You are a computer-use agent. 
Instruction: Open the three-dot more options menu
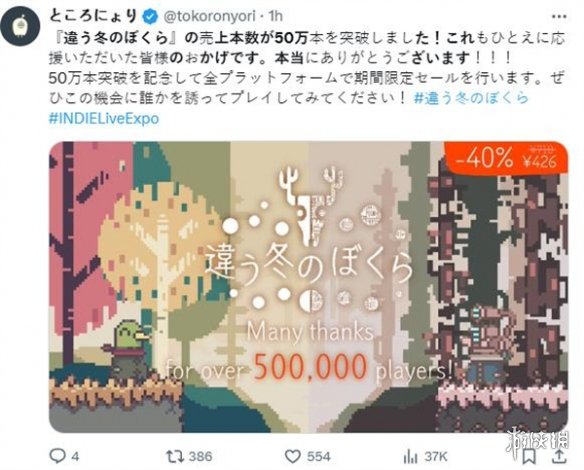tap(559, 16)
